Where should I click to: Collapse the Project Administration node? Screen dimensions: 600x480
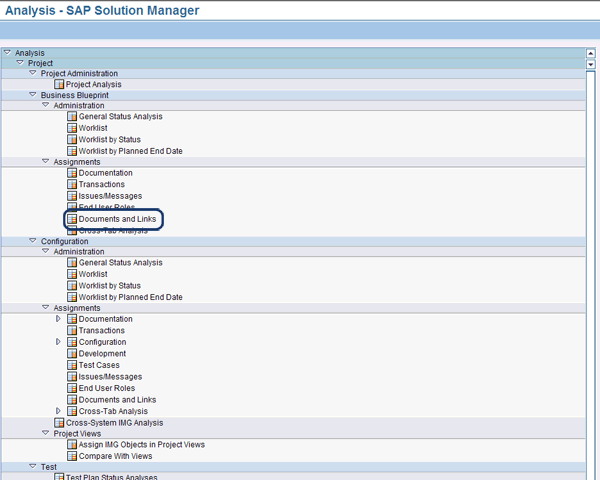click(33, 73)
